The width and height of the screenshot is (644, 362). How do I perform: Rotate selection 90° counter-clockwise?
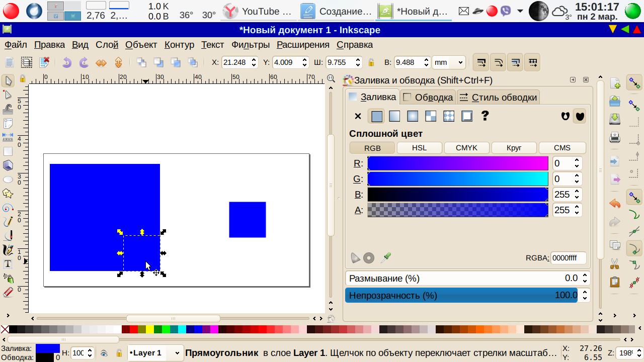pos(67,62)
